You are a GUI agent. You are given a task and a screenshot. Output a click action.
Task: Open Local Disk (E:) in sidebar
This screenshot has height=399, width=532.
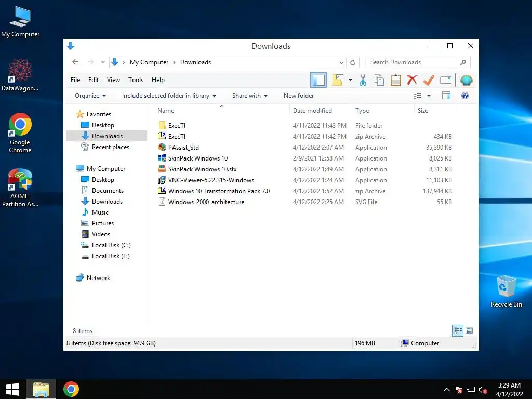[111, 256]
